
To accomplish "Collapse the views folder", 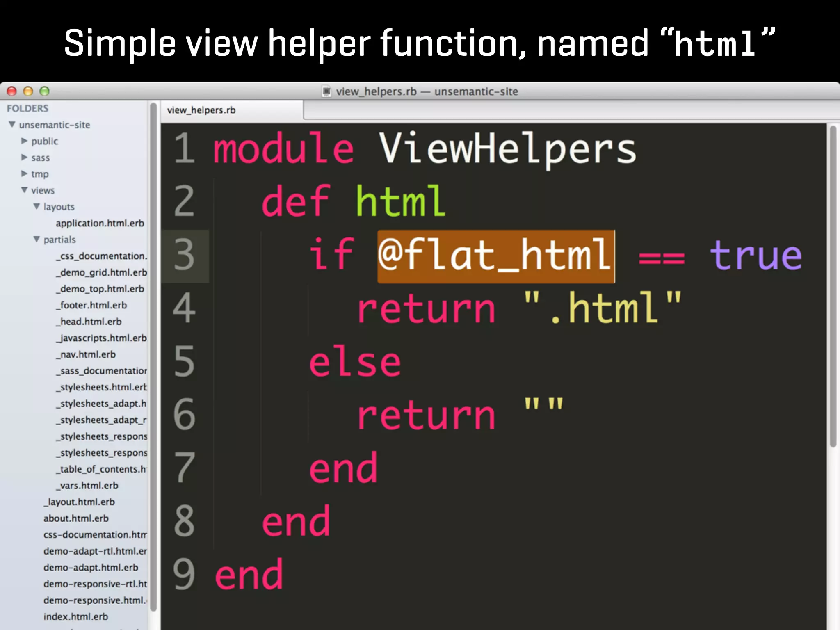I will 25,190.
